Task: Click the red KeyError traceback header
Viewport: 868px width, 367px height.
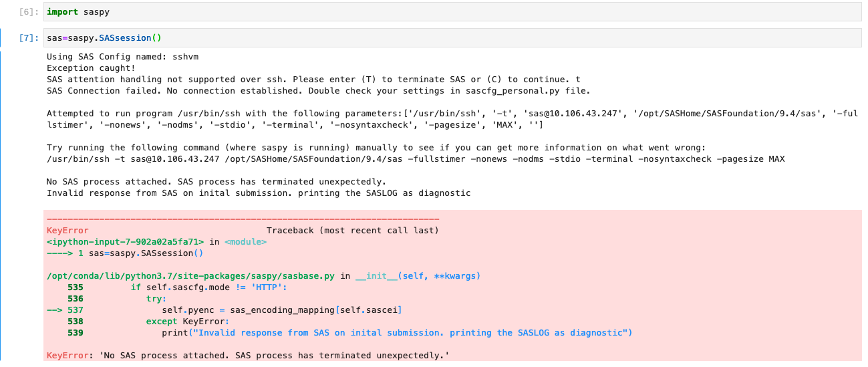Action: point(67,231)
